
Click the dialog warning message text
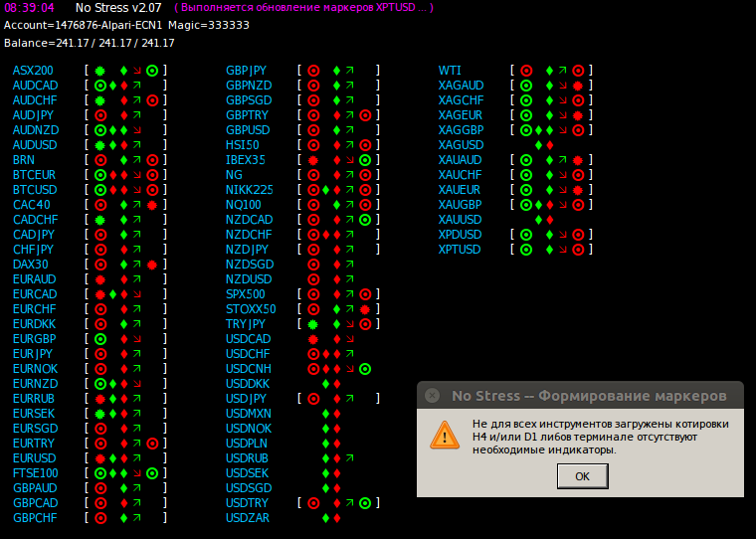pyautogui.click(x=600, y=437)
